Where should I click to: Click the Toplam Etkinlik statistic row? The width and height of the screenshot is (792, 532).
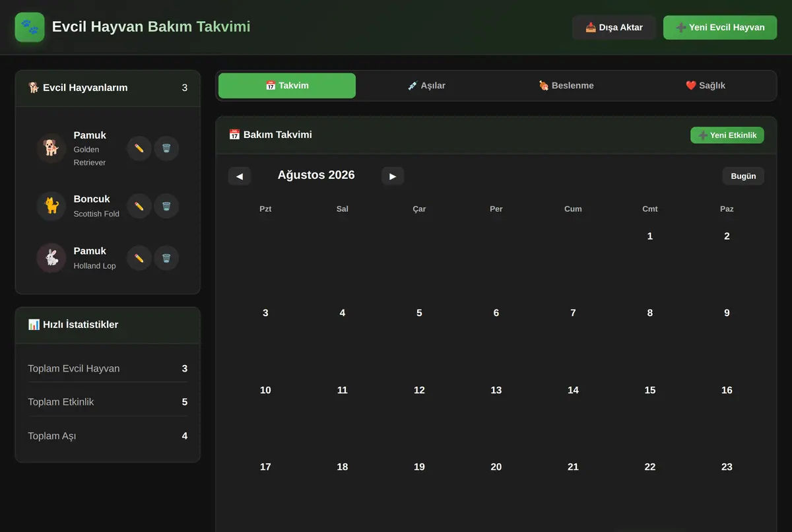click(108, 402)
